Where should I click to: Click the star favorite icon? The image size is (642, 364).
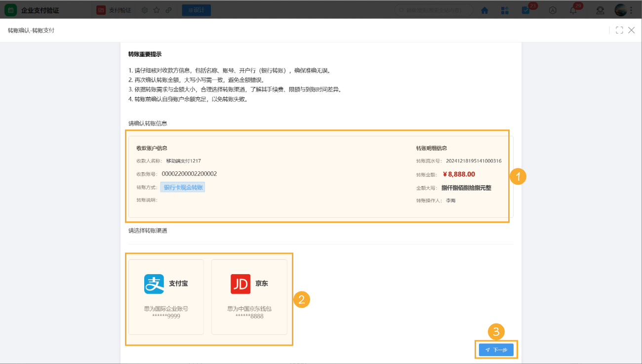point(156,10)
